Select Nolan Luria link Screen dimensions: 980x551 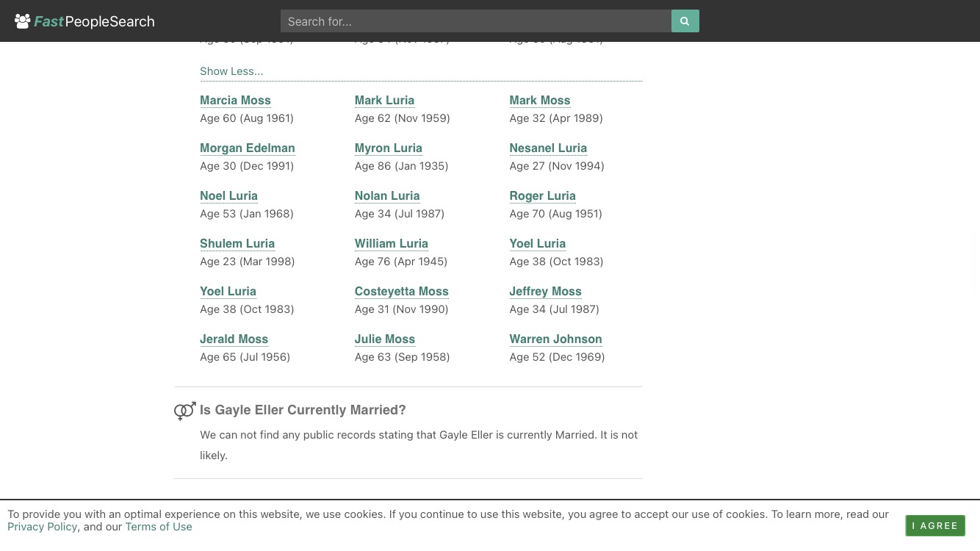[387, 196]
